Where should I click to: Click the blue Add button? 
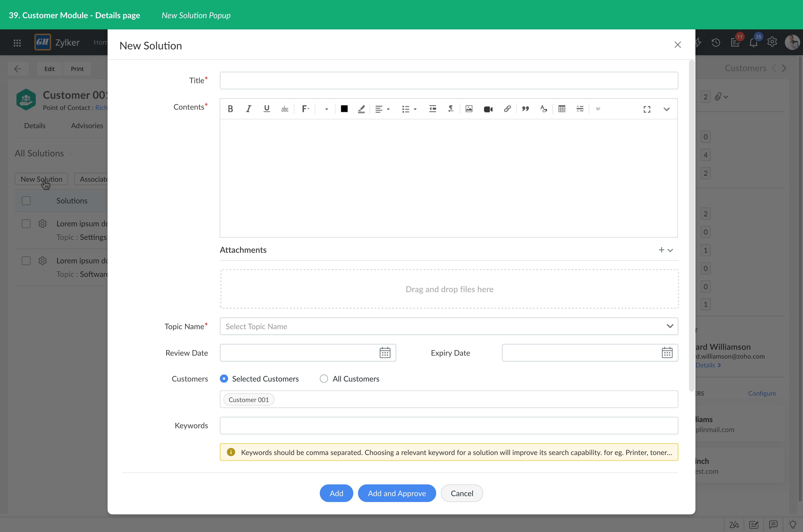[336, 493]
